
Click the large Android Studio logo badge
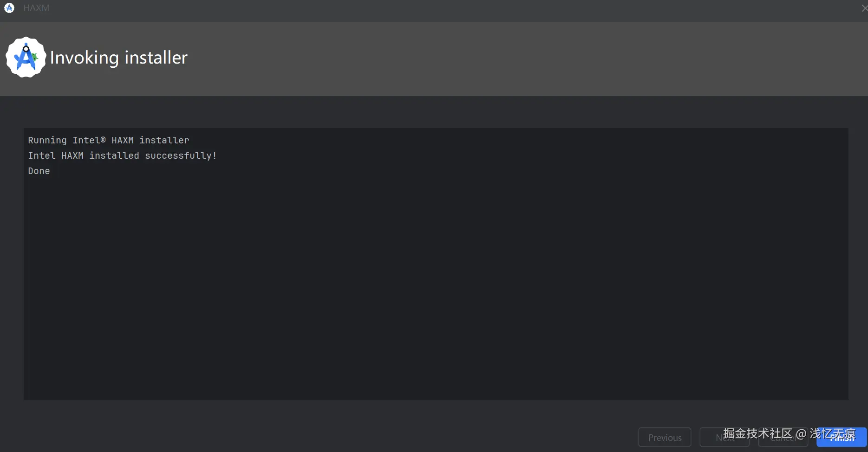coord(26,57)
